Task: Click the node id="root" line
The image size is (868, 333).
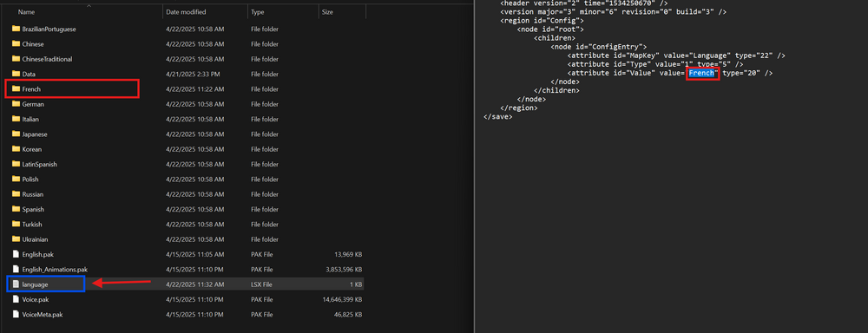Action: (x=551, y=29)
